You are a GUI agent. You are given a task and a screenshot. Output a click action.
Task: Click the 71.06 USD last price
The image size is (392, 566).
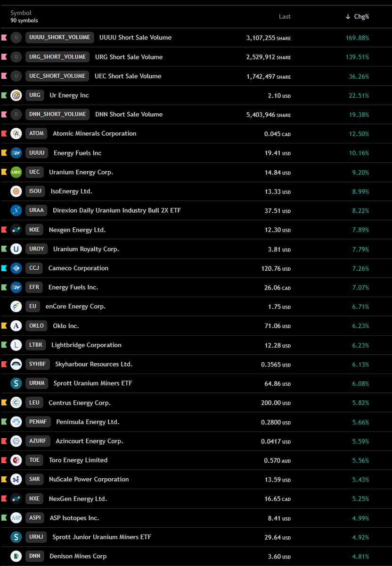pyautogui.click(x=278, y=326)
